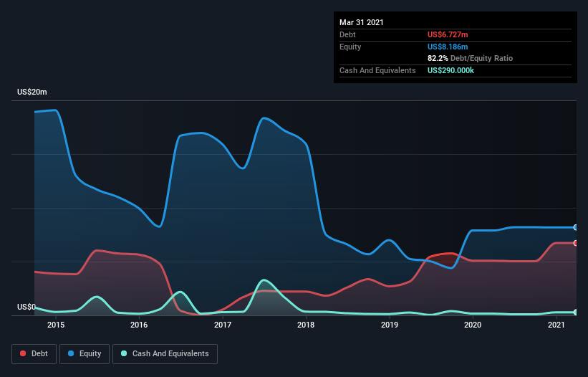This screenshot has width=588, height=377.
Task: Click the teal Cash And Equivalents legend dot
Action: 124,353
